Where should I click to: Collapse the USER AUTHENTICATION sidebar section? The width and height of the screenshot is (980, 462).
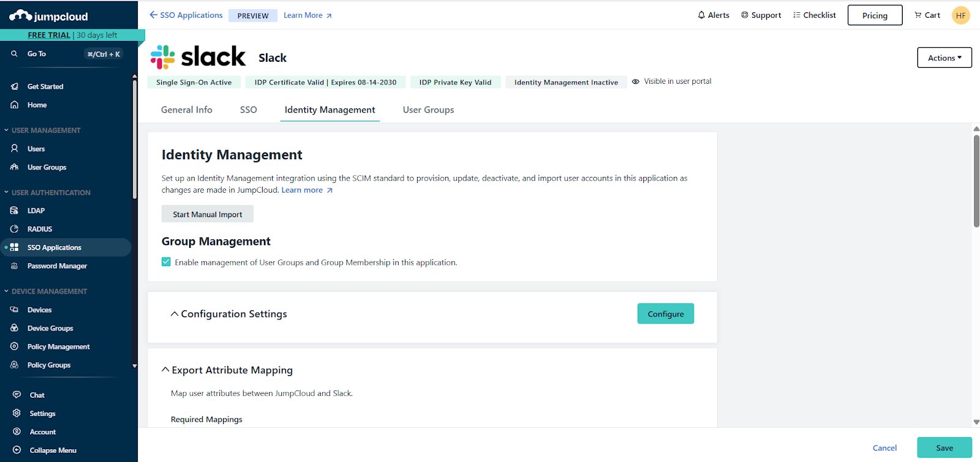pyautogui.click(x=6, y=192)
